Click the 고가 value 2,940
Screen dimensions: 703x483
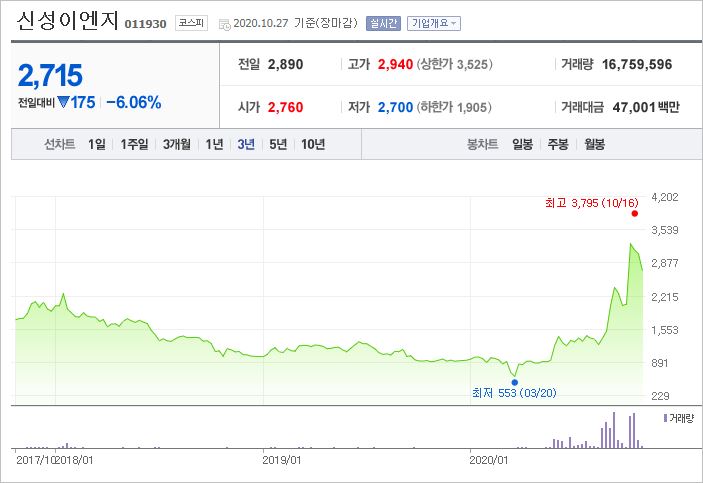click(x=395, y=65)
